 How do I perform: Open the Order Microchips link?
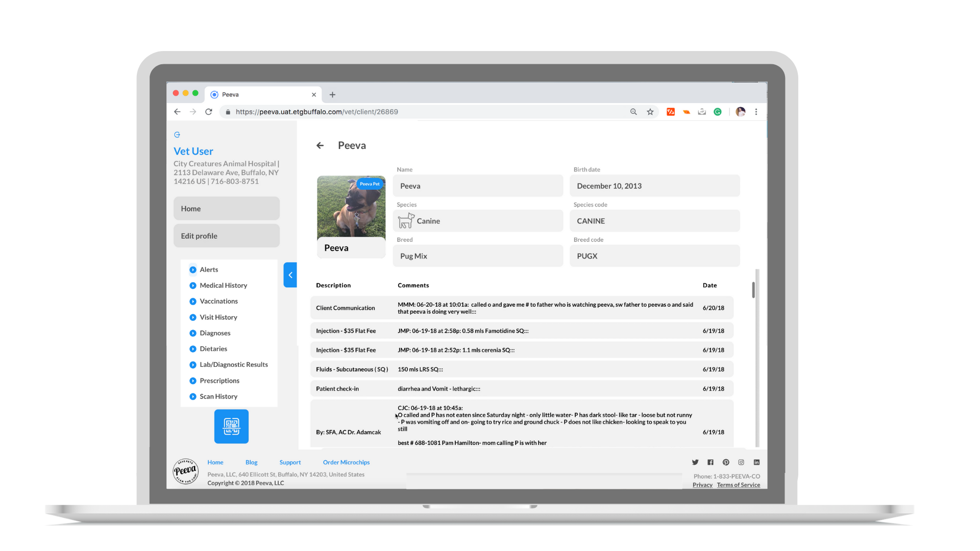346,462
